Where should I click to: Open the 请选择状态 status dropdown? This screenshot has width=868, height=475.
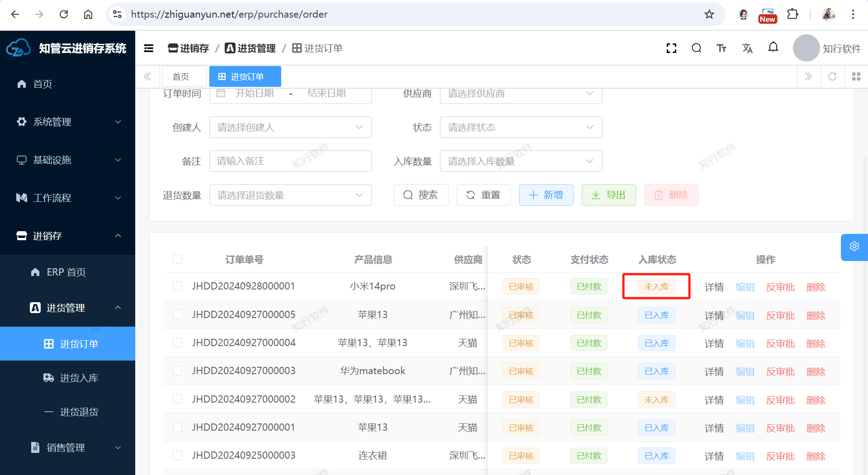click(521, 128)
